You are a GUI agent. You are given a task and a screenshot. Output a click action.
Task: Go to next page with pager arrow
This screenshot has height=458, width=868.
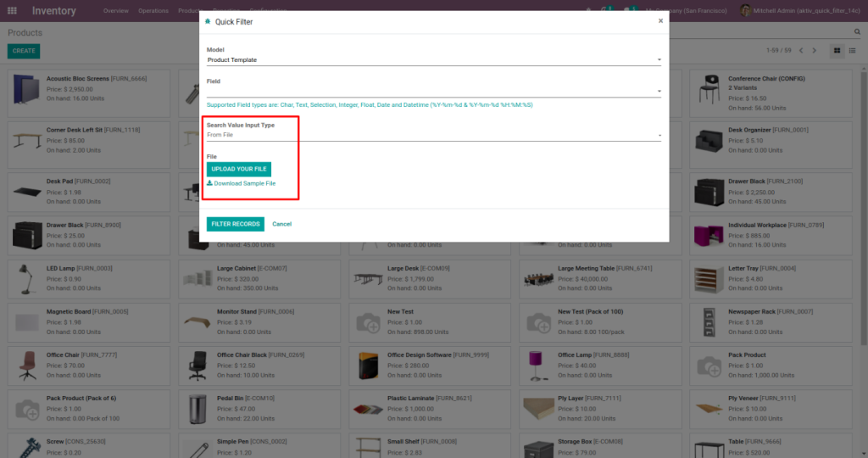(815, 50)
